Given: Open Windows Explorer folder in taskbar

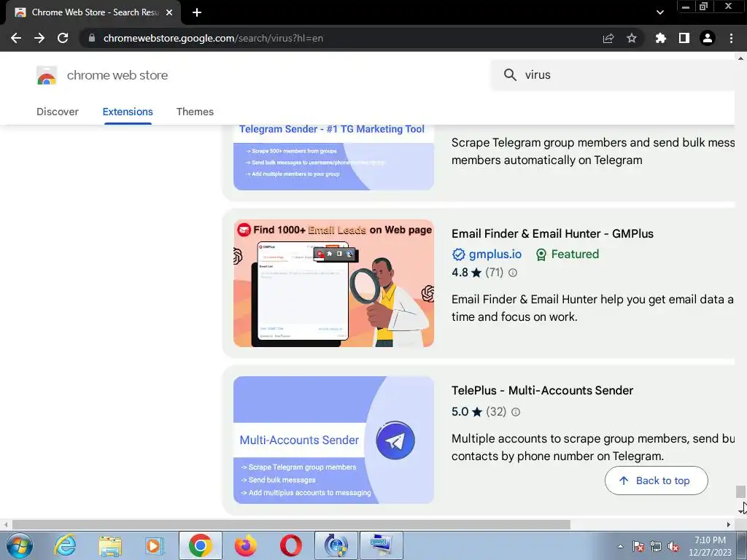Looking at the screenshot, I should (x=110, y=545).
